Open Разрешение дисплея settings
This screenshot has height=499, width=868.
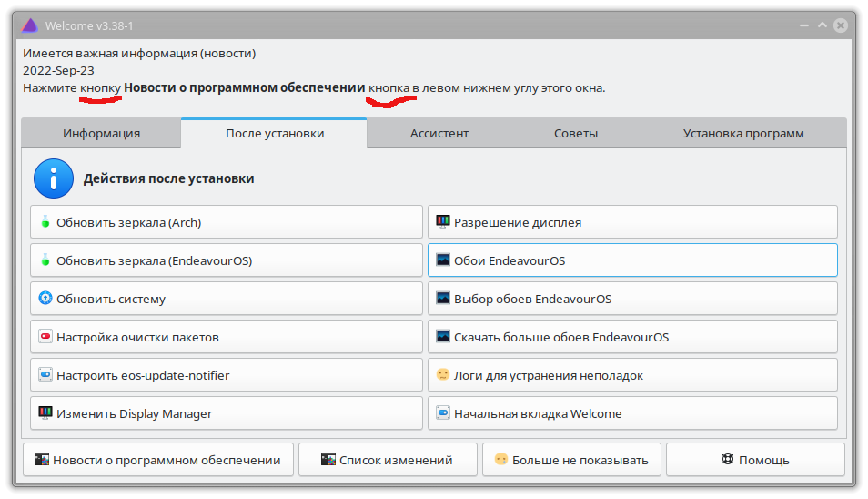tap(632, 222)
